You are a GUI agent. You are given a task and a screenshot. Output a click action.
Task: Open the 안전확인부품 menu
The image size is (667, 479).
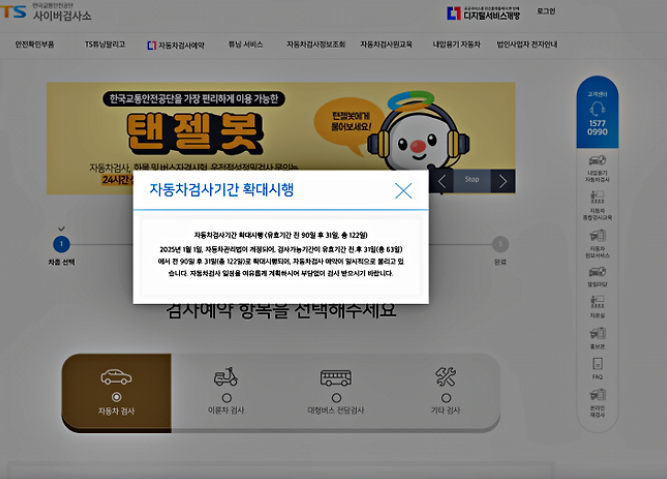pos(34,45)
